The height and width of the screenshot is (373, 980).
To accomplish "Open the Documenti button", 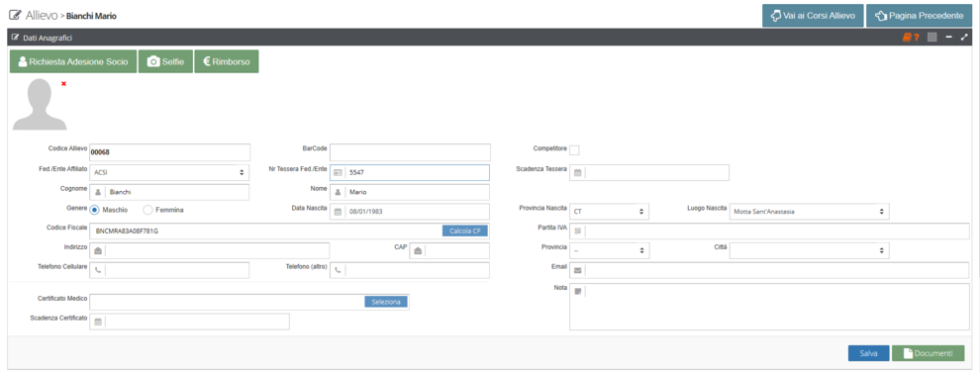I will point(929,353).
